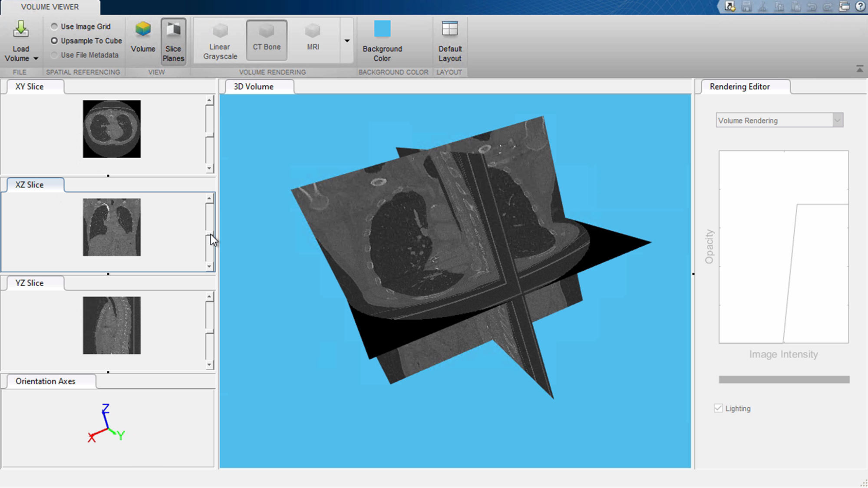This screenshot has height=488, width=868.
Task: Click YZ Slice scrollbar up arrow
Action: pos(209,297)
